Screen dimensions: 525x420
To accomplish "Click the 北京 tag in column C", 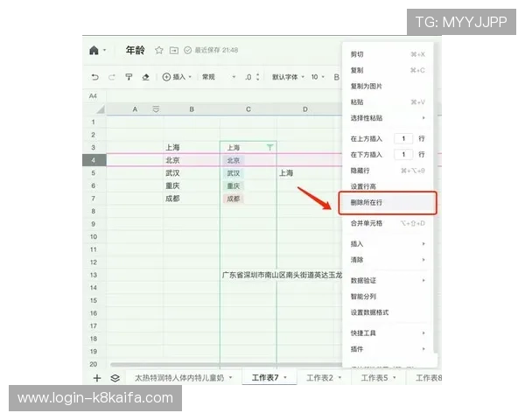I will coord(234,160).
